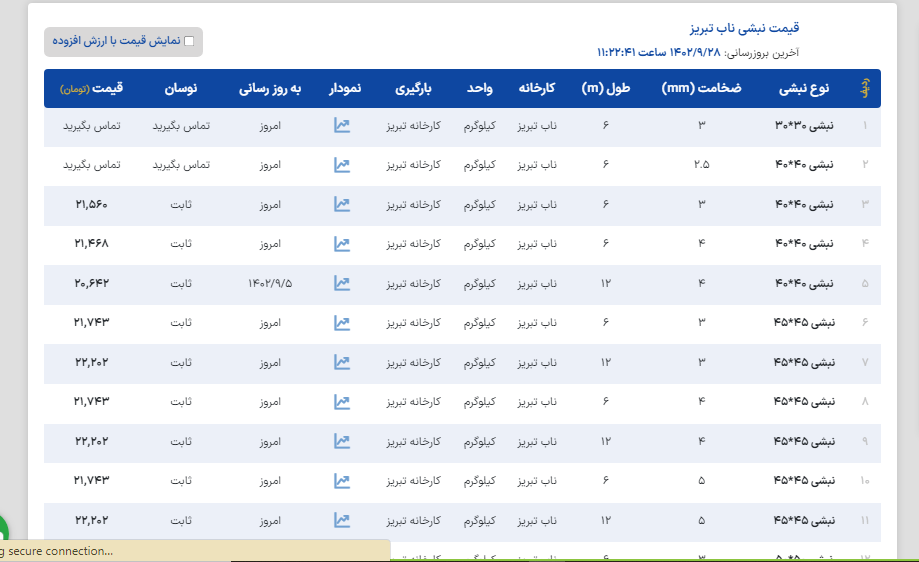This screenshot has height=562, width=919.
Task: Open chart icon for row 7
Action: pyautogui.click(x=342, y=362)
